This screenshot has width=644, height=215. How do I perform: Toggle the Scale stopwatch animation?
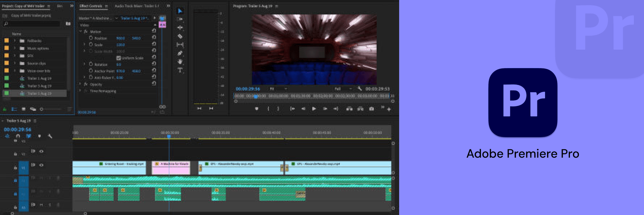91,44
